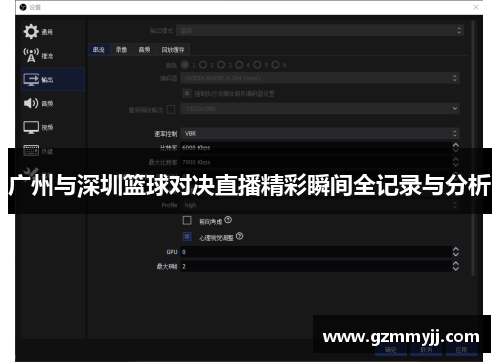Open the Audio (音频) speaker section
The width and height of the screenshot is (500, 362).
pos(31,103)
